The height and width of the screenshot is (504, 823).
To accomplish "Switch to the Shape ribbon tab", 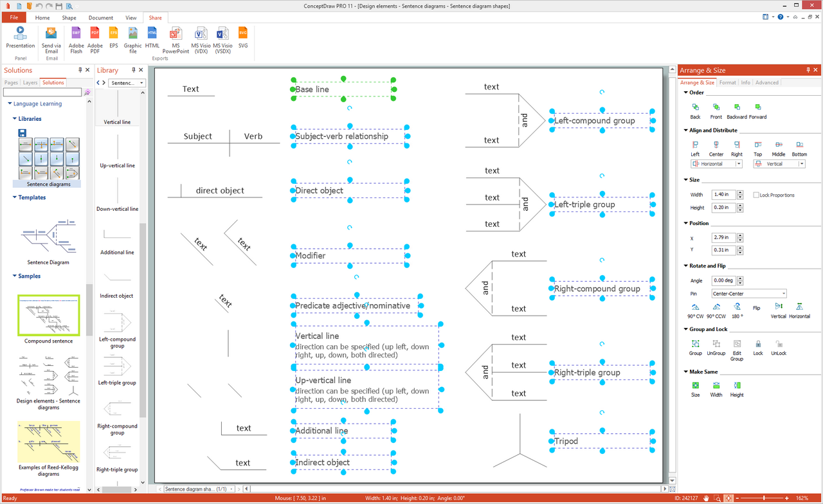I will 69,18.
